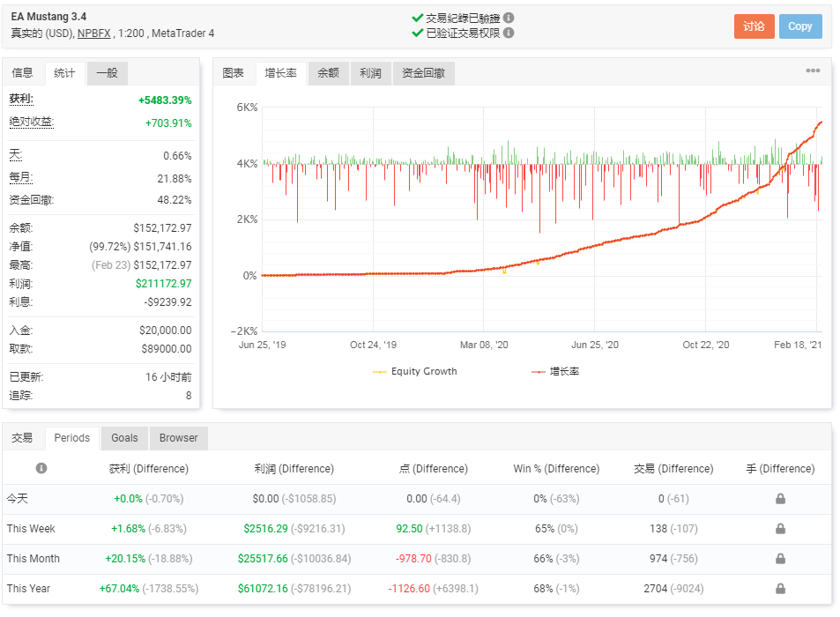The width and height of the screenshot is (840, 617).
Task: Click the lock icon in the This Month row
Action: pyautogui.click(x=779, y=559)
